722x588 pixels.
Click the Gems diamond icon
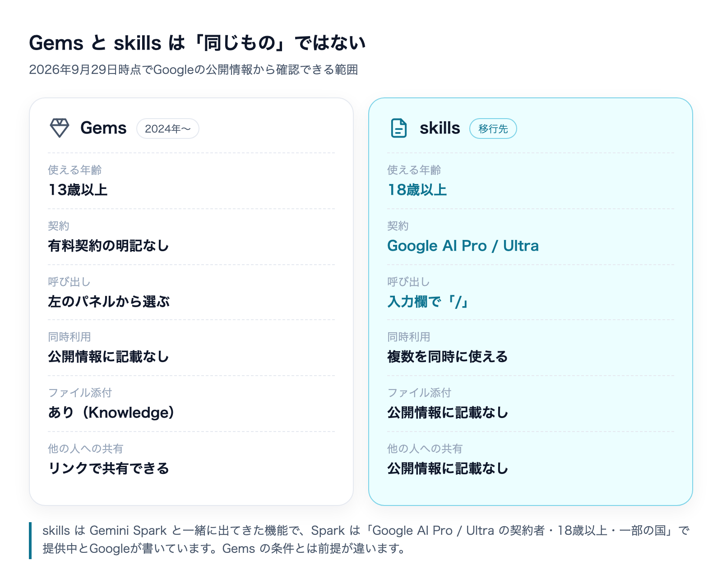(x=60, y=128)
